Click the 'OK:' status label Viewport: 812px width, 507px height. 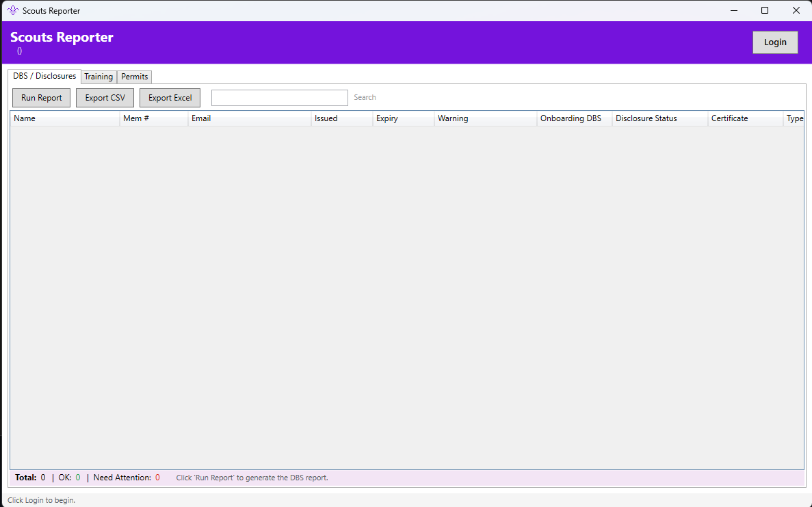(65, 478)
